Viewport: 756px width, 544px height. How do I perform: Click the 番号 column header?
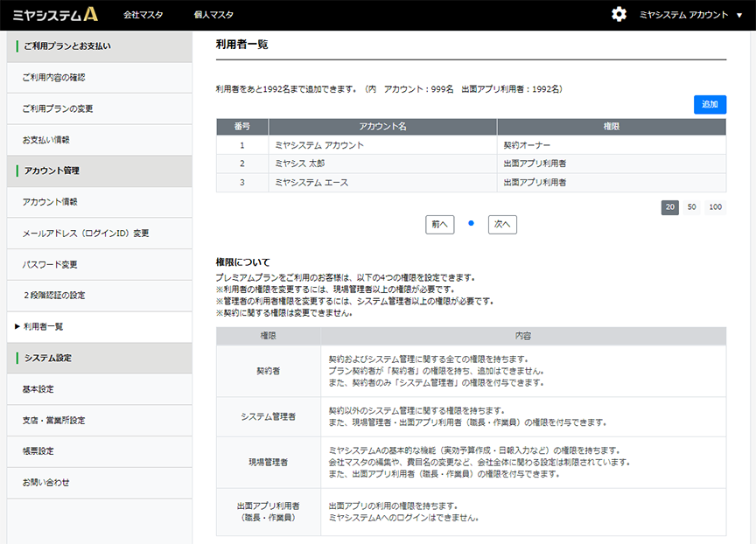point(242,127)
